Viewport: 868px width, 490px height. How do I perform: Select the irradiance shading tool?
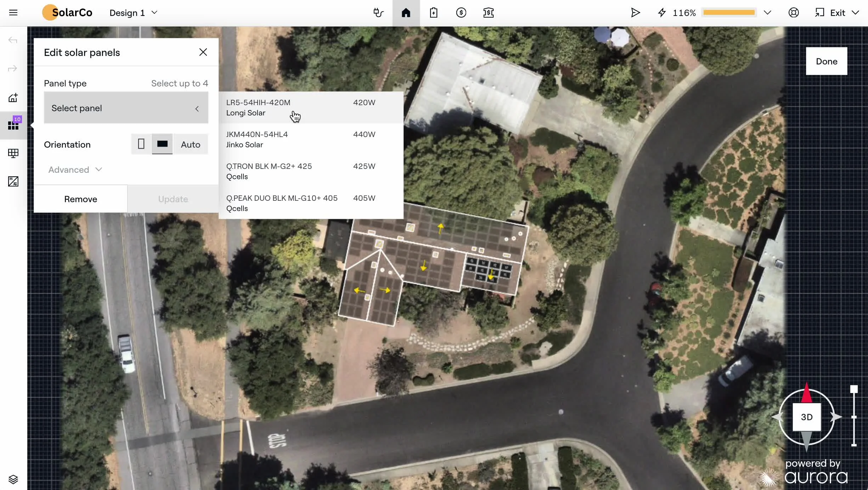(13, 181)
